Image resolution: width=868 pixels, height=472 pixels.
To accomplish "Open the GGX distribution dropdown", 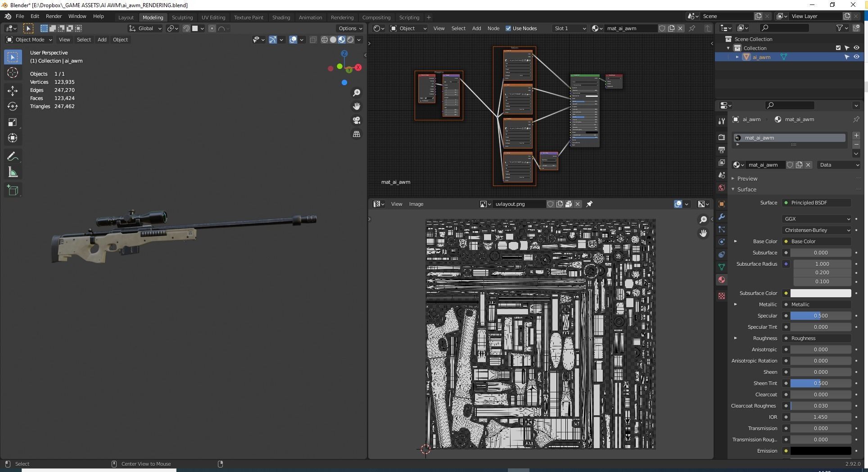I will click(x=816, y=219).
